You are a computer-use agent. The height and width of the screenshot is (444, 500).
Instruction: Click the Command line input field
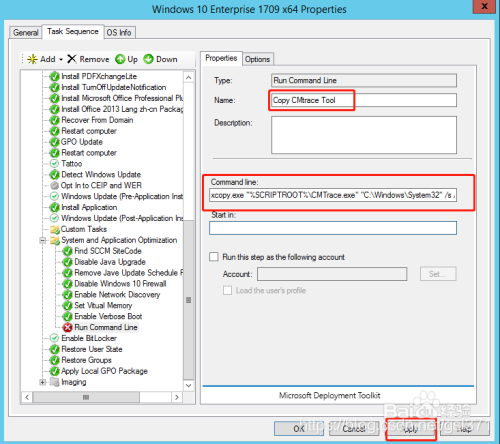point(333,195)
